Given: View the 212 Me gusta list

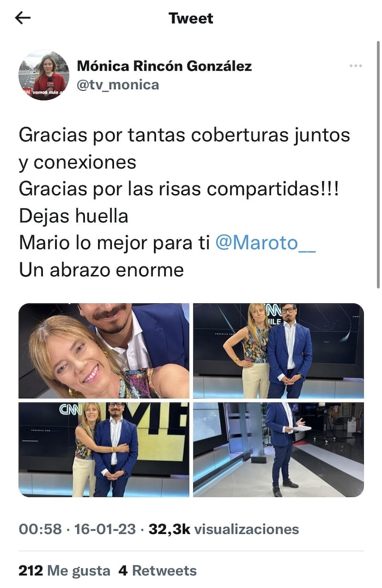Looking at the screenshot, I should (64, 571).
